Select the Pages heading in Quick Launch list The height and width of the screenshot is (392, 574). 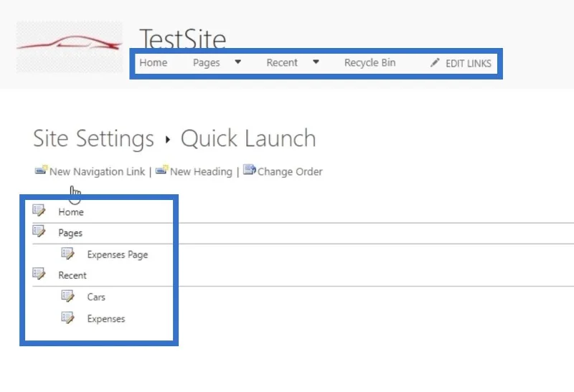(70, 234)
